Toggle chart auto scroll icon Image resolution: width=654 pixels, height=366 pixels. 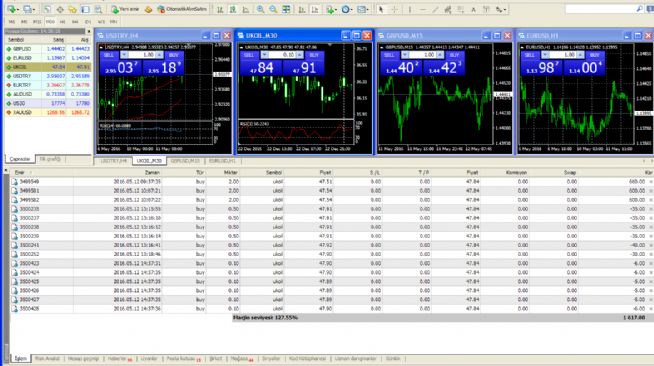302,9
